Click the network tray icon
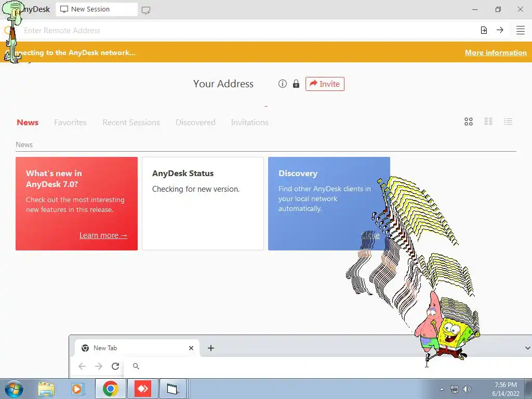The image size is (532, 399). click(454, 389)
